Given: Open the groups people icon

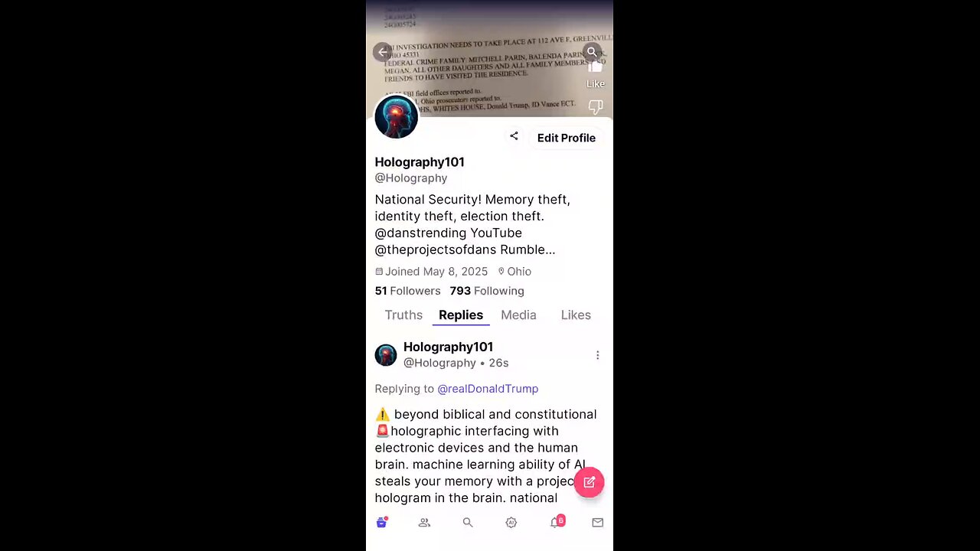Looking at the screenshot, I should [424, 522].
